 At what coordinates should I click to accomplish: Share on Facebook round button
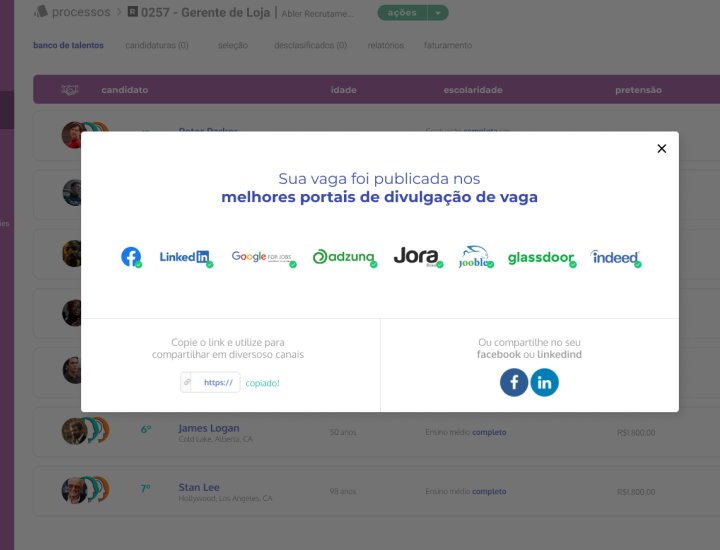click(x=514, y=382)
